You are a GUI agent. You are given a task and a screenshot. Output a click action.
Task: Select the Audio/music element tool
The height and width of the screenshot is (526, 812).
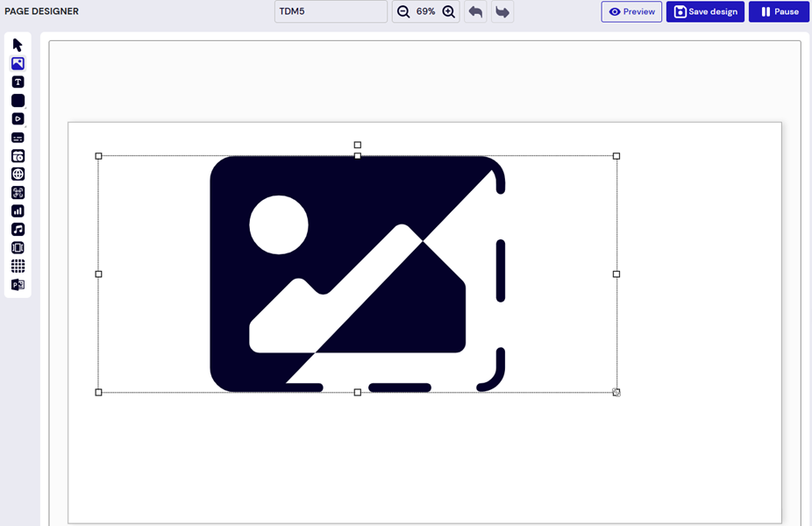point(18,229)
